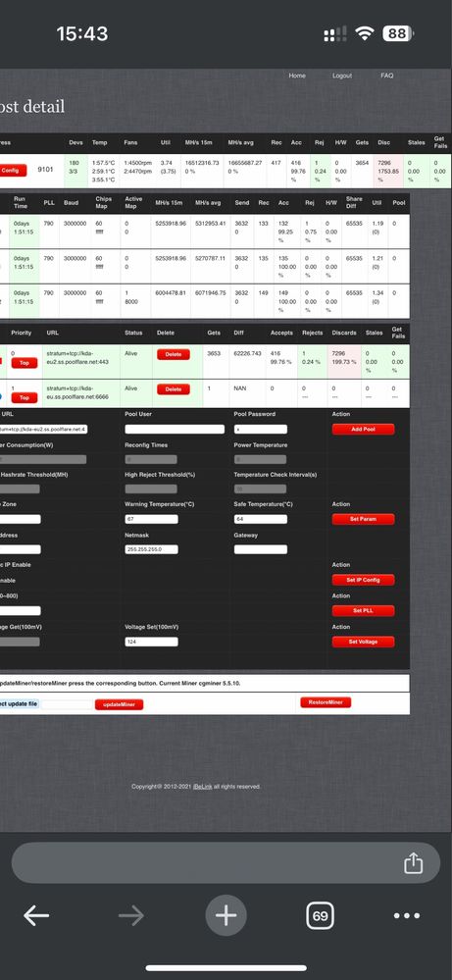Screen dimensions: 452x980
Task: Click the iBeLink link in the footer
Action: (203, 786)
